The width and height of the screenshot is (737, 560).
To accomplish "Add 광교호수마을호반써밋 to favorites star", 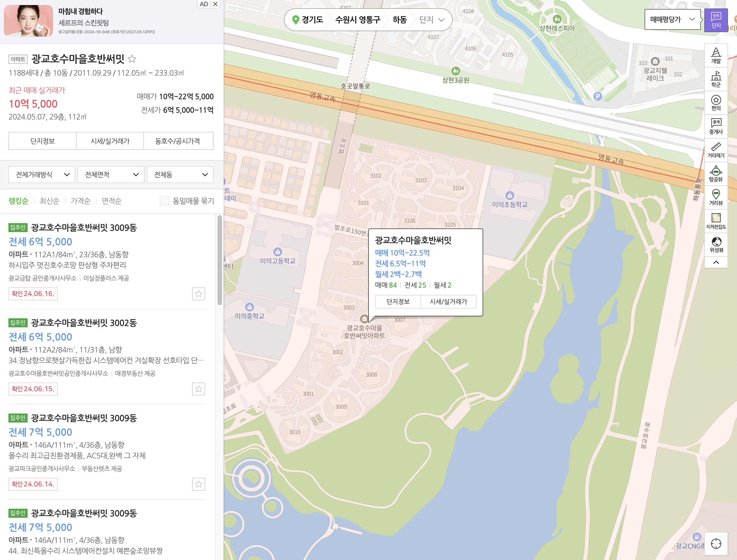I will (x=132, y=59).
